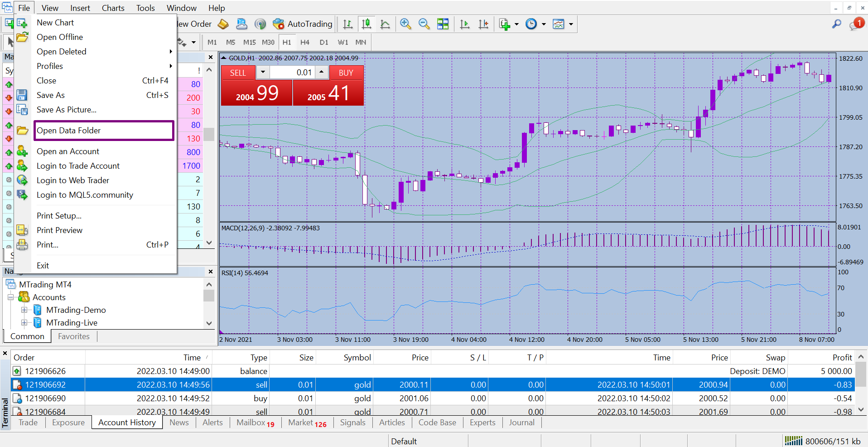Tile chart windows with the grid icon
The width and height of the screenshot is (868, 447).
click(x=443, y=24)
